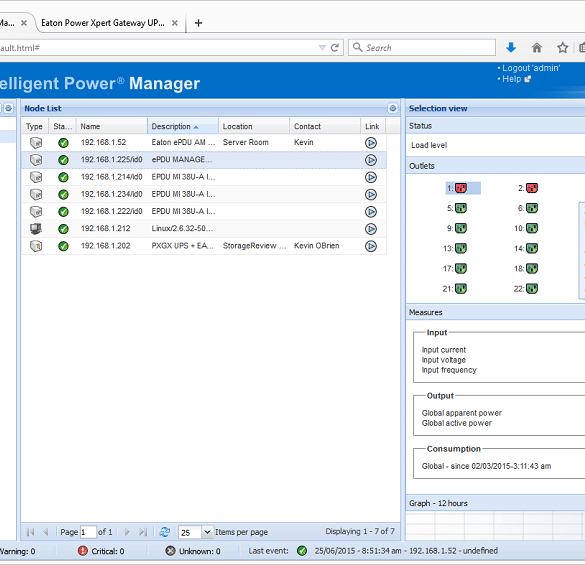The image size is (585, 565).
Task: Select green outlet 17
Action: click(461, 268)
